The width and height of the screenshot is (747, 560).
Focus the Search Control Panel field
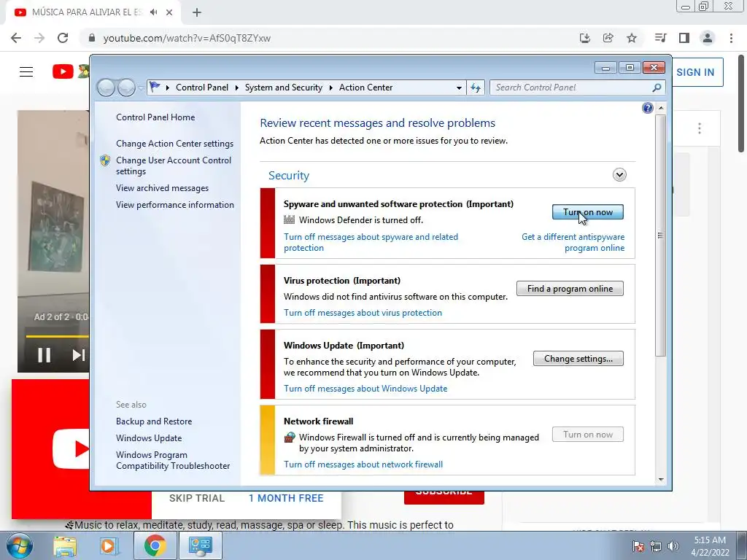coord(577,87)
